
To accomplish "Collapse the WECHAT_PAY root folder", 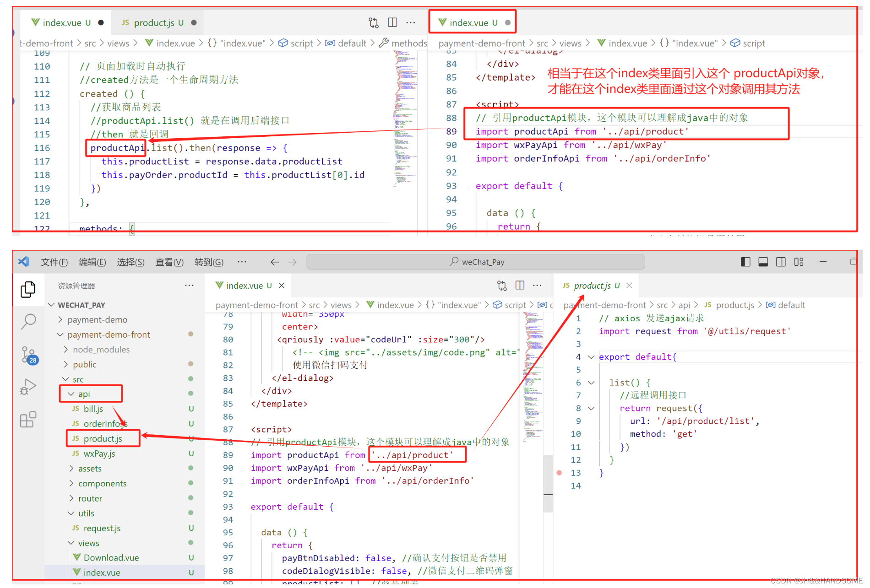I will pyautogui.click(x=51, y=305).
